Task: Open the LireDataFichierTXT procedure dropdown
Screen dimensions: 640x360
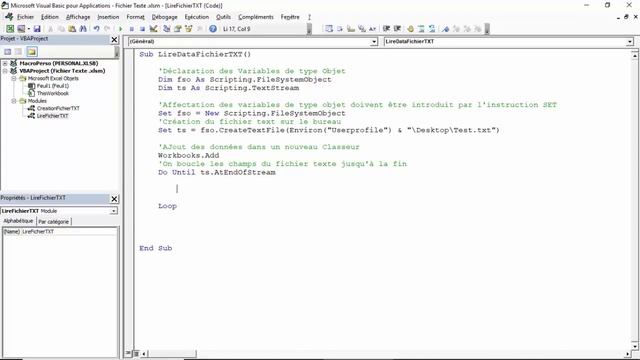Action: coord(629,42)
